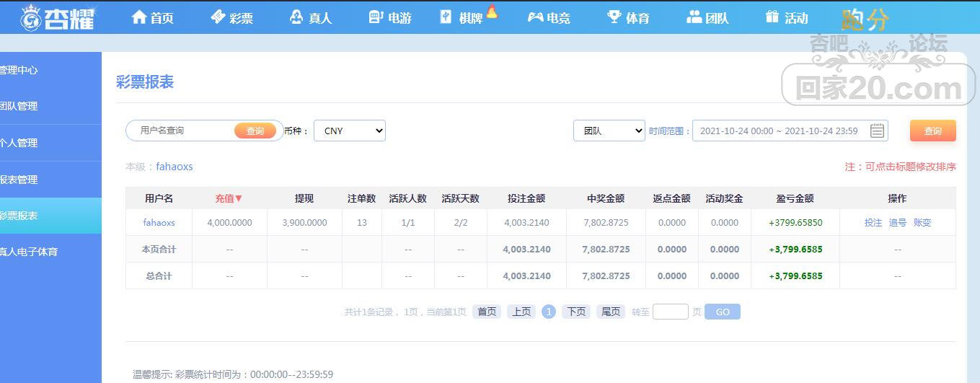Click the people icon beside 团队

point(694,17)
